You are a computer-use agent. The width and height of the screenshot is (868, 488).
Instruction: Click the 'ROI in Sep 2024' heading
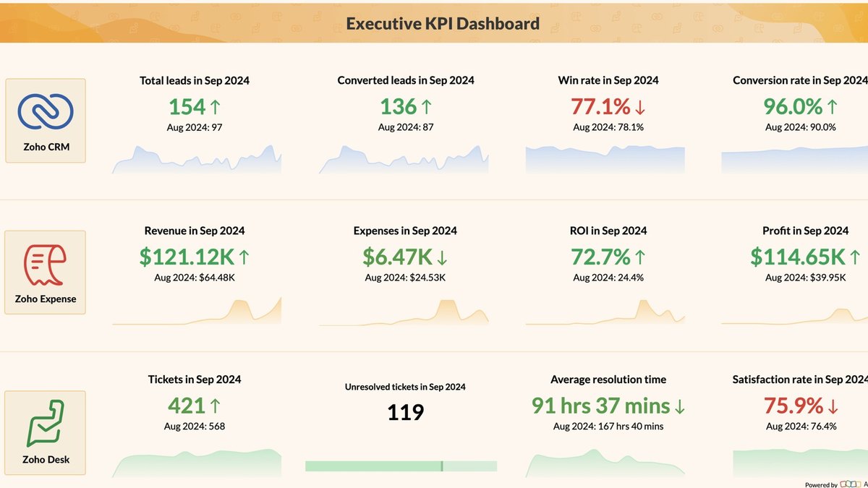click(x=608, y=231)
